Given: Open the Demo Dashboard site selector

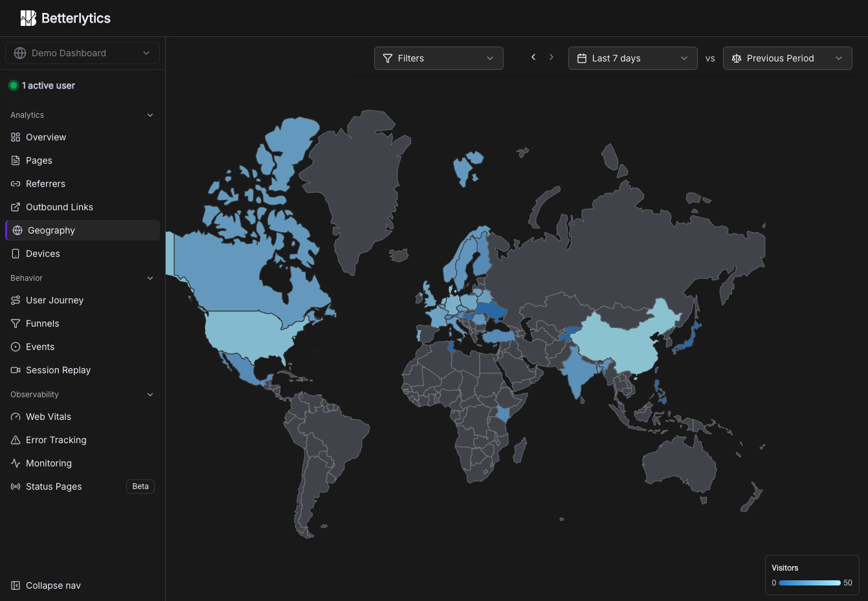Looking at the screenshot, I should tap(82, 53).
